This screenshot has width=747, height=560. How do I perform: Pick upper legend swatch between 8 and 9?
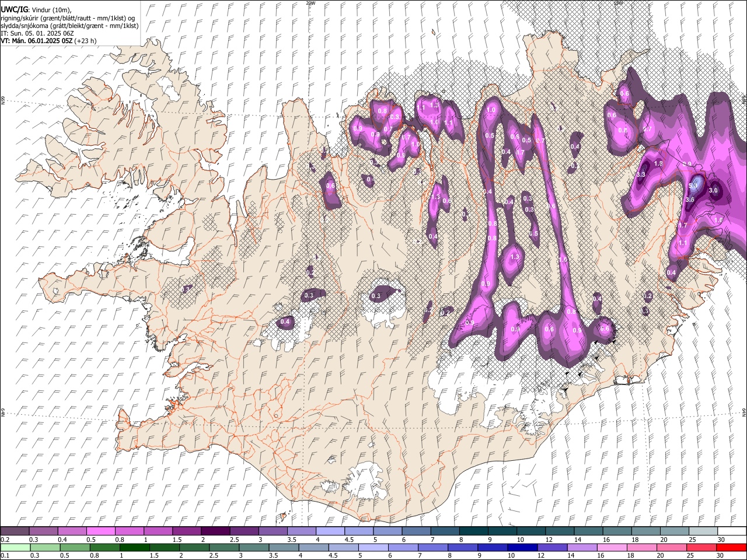click(473, 531)
